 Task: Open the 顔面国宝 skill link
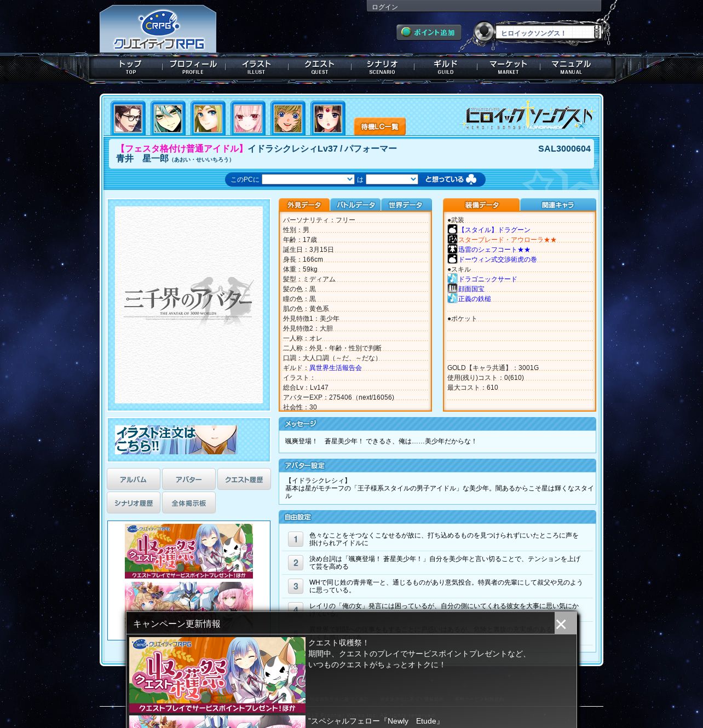pyautogui.click(x=471, y=289)
